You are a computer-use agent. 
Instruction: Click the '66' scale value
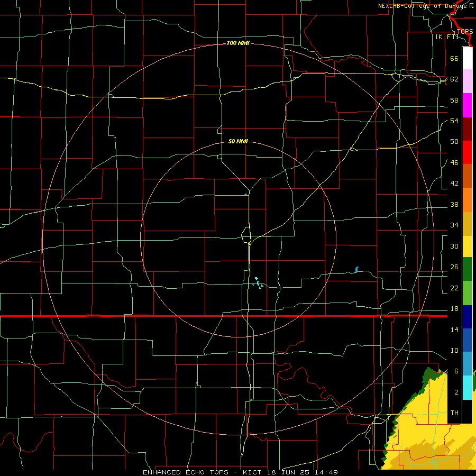coord(454,58)
